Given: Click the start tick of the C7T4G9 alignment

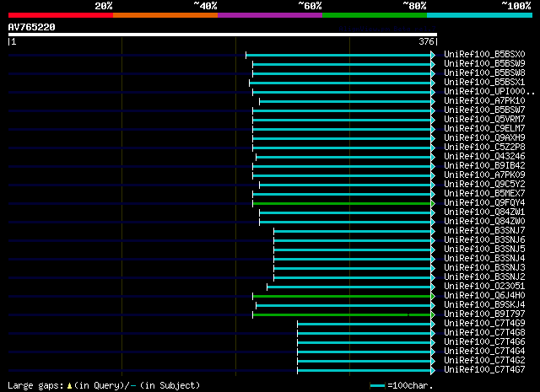Looking at the screenshot, I should pyautogui.click(x=298, y=325).
